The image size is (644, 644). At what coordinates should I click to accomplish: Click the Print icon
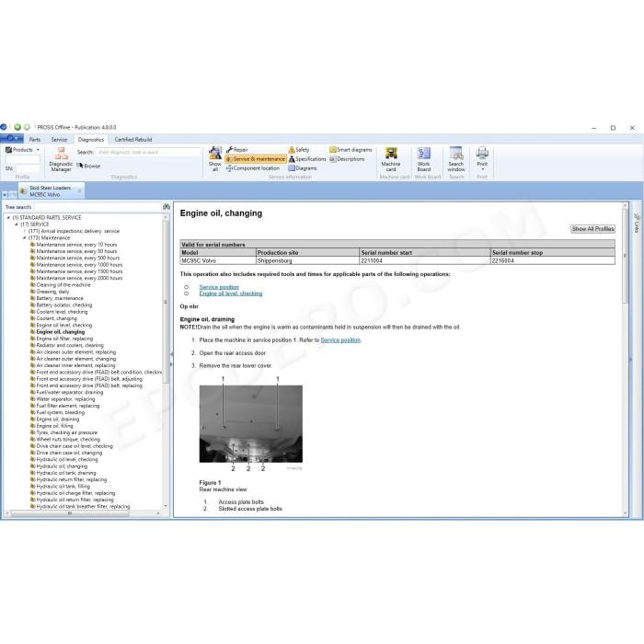482,154
